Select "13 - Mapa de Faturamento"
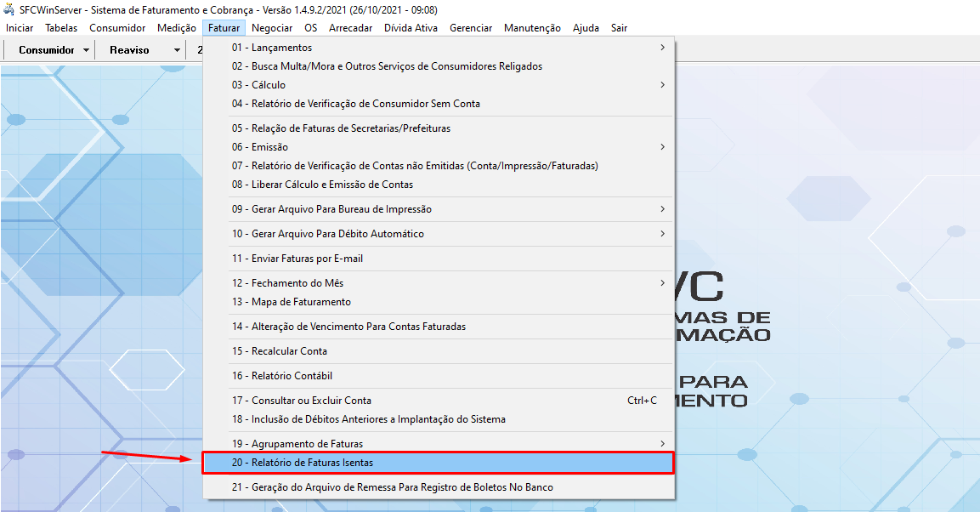Viewport: 980px width, 512px height. coord(340,301)
